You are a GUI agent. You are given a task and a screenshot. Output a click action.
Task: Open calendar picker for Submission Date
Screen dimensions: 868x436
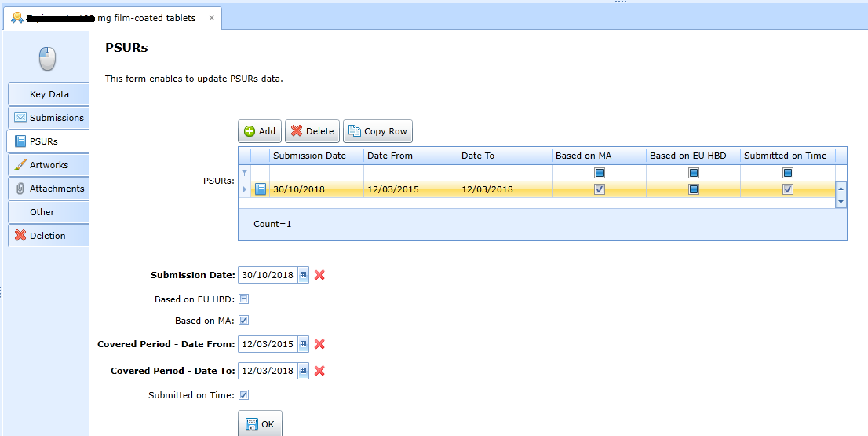(304, 275)
